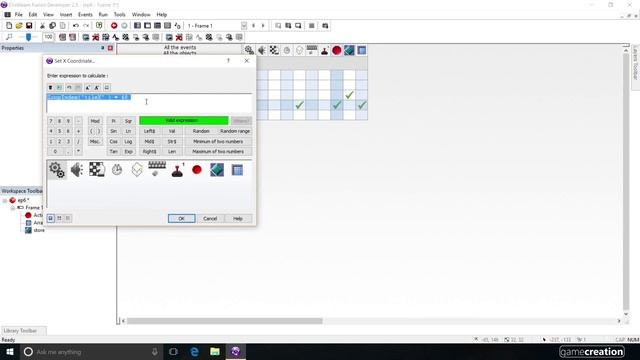Screen dimensions: 640x360
Task: Create a new application from the toolbar
Action: click(9, 26)
